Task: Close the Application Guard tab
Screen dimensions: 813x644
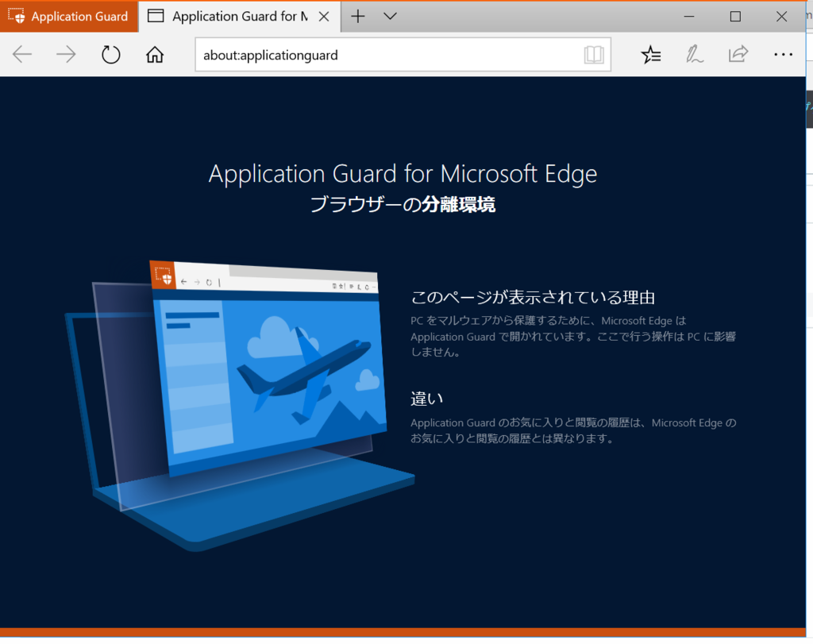Action: (324, 17)
